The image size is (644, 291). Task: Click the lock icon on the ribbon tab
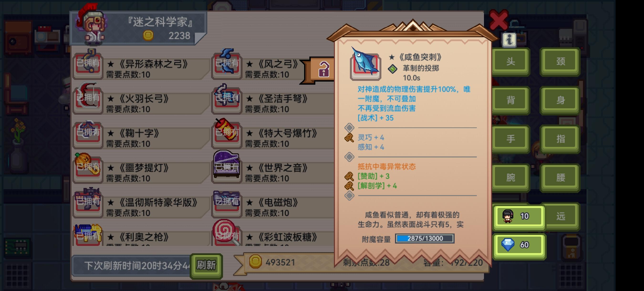click(324, 69)
